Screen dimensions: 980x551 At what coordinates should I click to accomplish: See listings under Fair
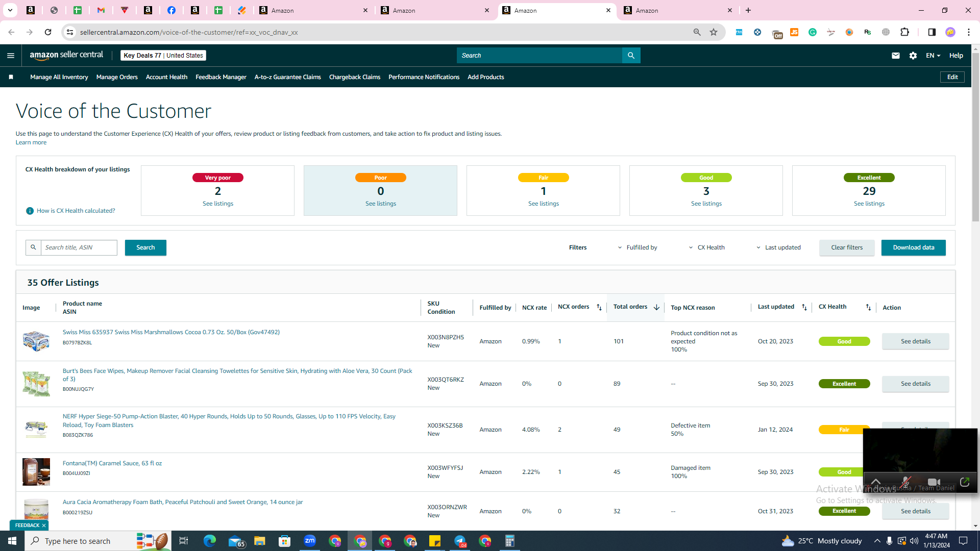click(544, 204)
